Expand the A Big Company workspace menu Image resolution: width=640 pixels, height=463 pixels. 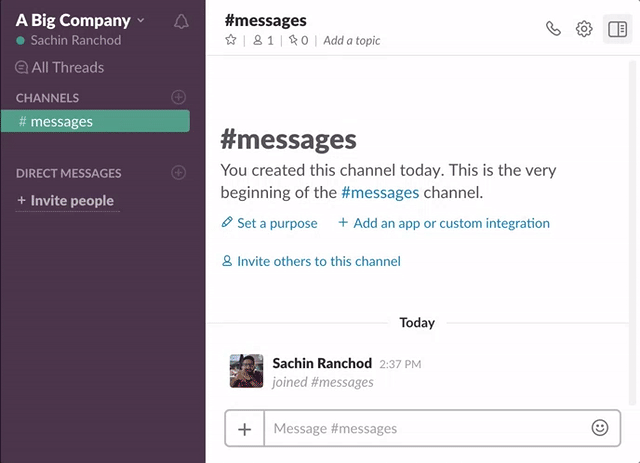coord(80,20)
